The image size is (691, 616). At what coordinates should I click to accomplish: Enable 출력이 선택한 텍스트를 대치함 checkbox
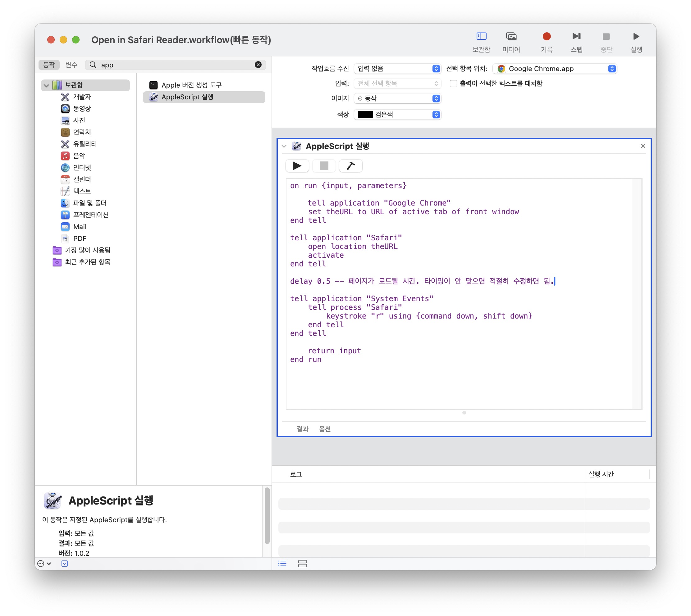(x=453, y=83)
